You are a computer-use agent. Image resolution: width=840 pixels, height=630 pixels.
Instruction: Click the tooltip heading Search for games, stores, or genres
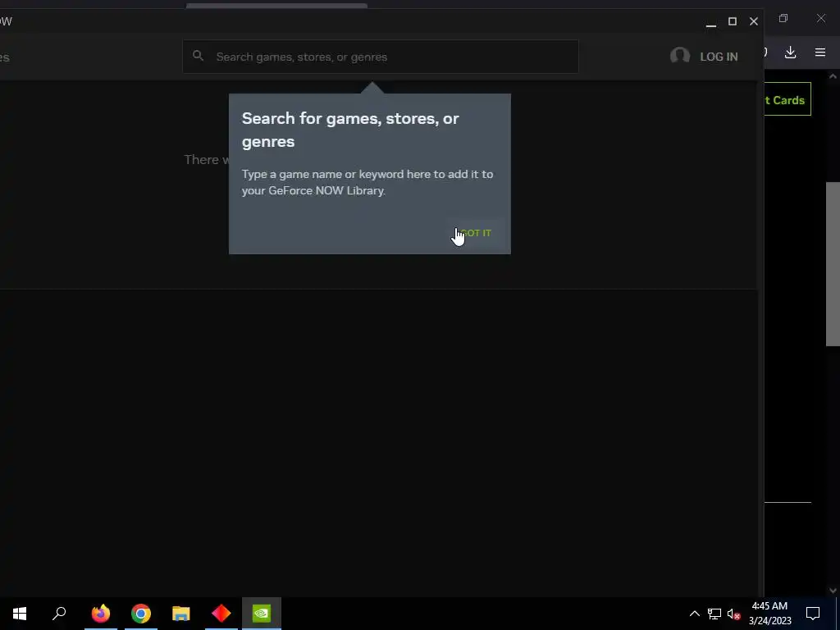(350, 130)
